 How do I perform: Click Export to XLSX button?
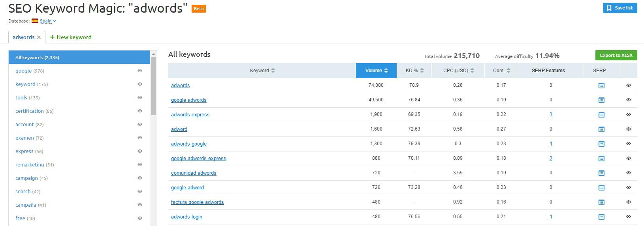coord(616,55)
